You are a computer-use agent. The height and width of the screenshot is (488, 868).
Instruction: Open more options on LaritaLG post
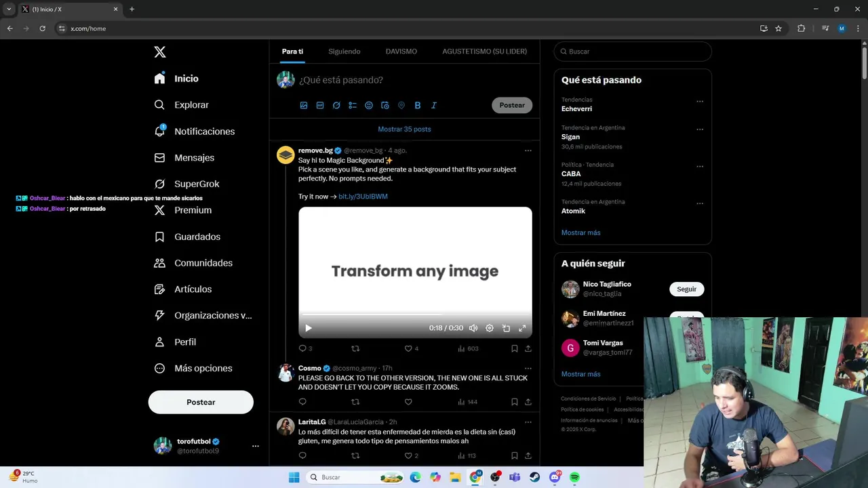point(528,422)
